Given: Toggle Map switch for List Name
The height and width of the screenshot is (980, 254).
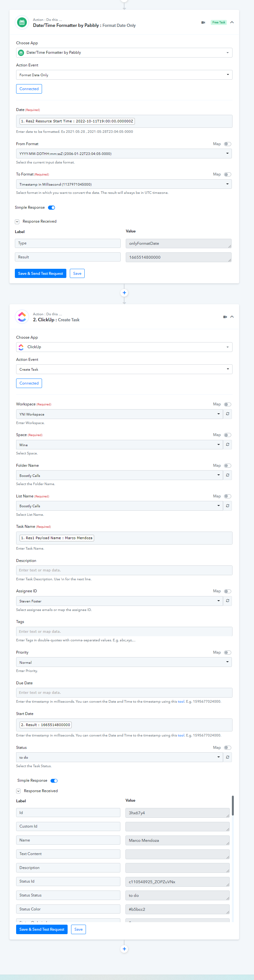Looking at the screenshot, I should pyautogui.click(x=227, y=496).
